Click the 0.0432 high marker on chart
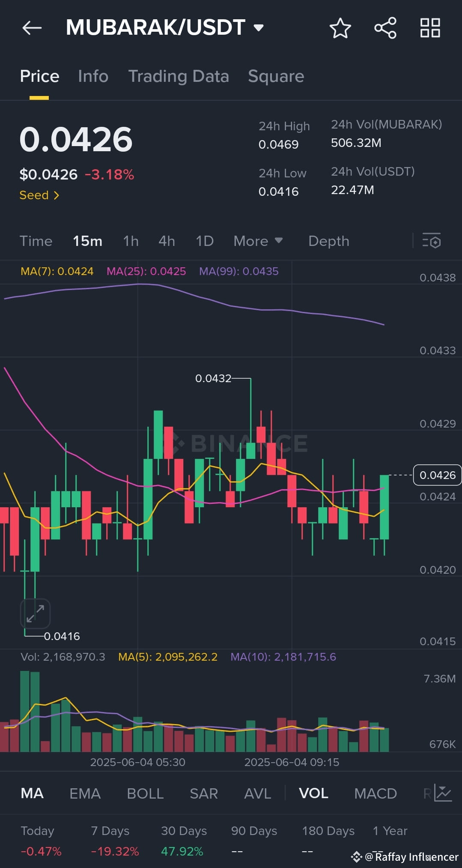The image size is (462, 868). coord(213,378)
